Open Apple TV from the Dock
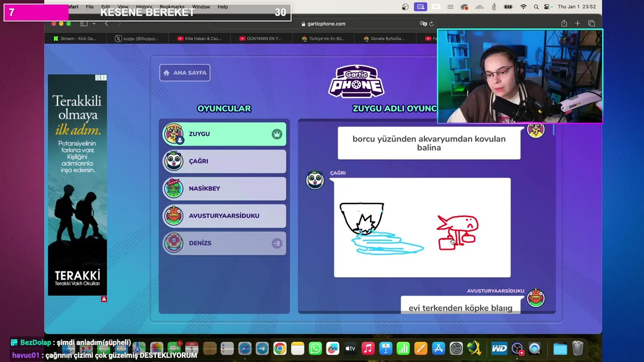Viewport: 644px width, 362px height. point(350,348)
